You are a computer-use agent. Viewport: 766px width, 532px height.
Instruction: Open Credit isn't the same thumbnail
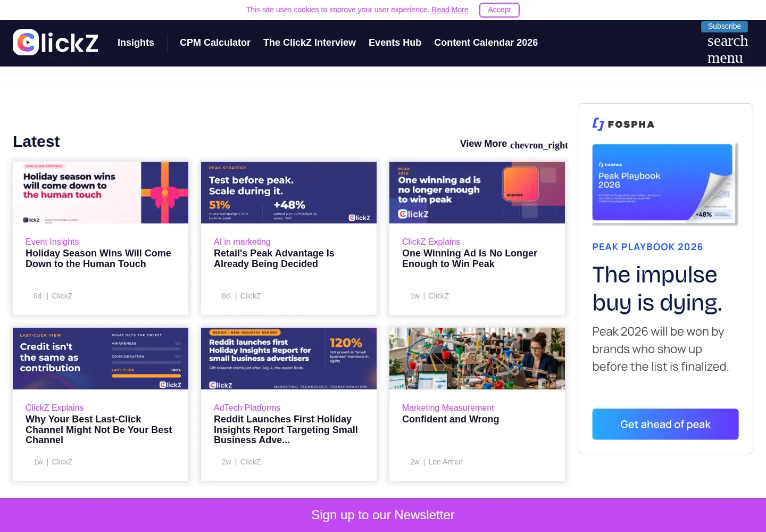click(x=101, y=359)
